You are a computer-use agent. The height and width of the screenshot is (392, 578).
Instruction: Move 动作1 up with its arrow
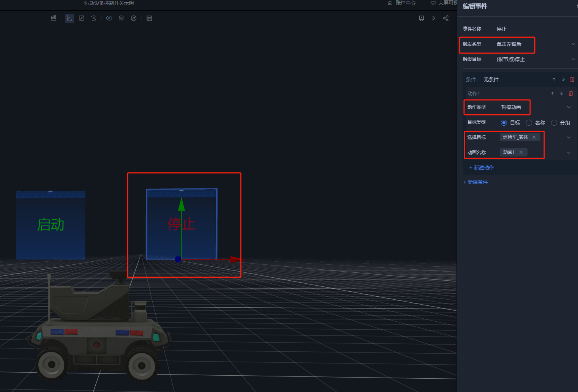[553, 93]
